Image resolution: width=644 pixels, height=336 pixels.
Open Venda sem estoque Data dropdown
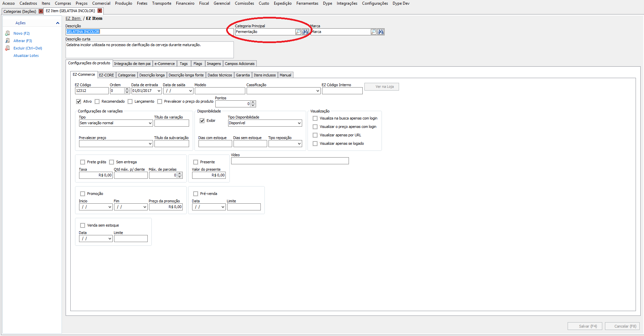pos(110,239)
